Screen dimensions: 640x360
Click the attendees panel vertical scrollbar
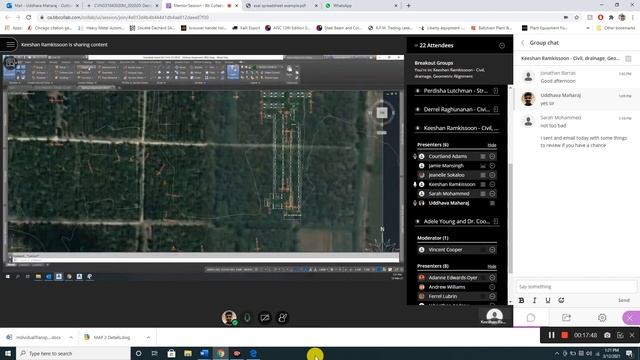[x=510, y=218]
